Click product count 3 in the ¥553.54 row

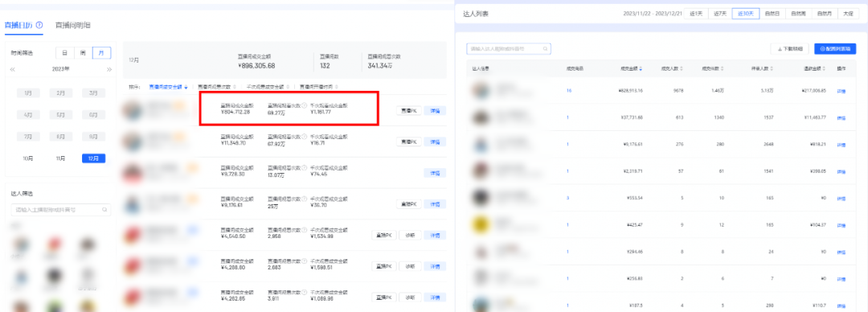coord(567,198)
